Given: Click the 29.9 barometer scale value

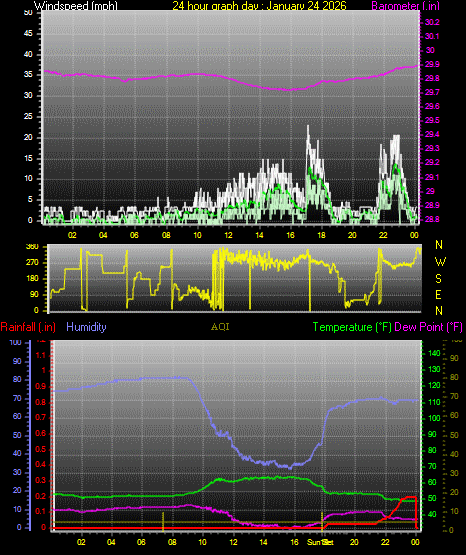Looking at the screenshot, I should pyautogui.click(x=432, y=64).
